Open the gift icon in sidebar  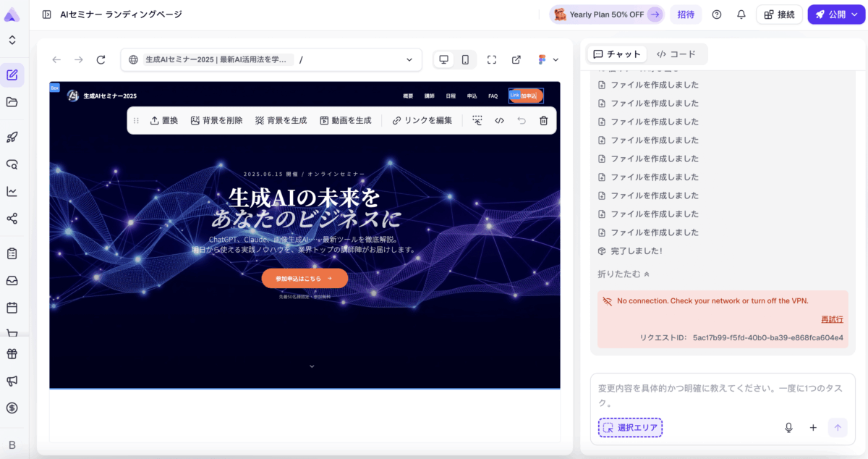(x=12, y=354)
